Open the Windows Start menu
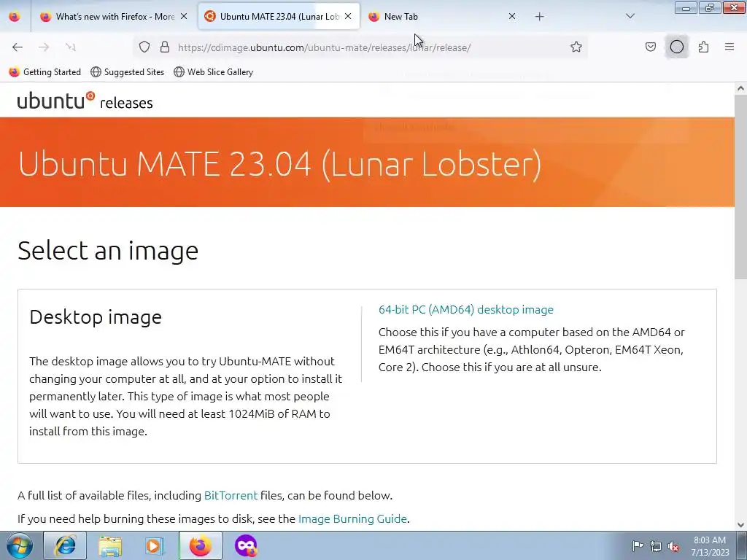The width and height of the screenshot is (747, 560). pos(19,545)
